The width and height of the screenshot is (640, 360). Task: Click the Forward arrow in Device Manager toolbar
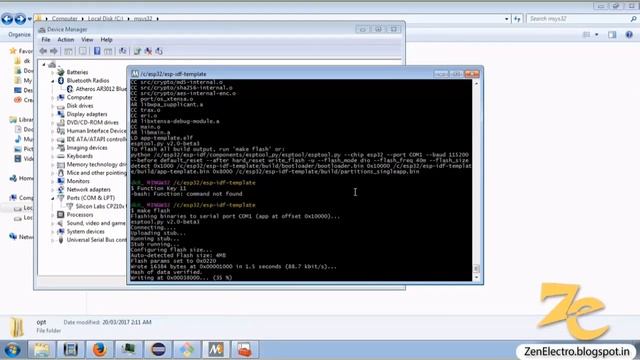tap(54, 51)
